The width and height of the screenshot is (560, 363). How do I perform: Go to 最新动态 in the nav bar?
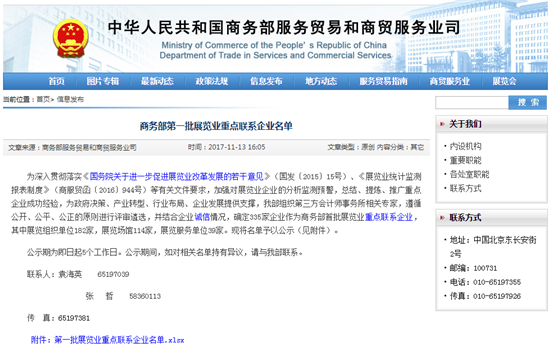click(157, 81)
